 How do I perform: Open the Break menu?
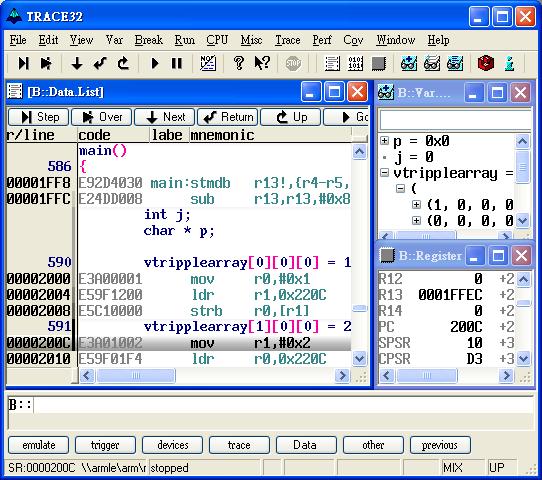[149, 40]
